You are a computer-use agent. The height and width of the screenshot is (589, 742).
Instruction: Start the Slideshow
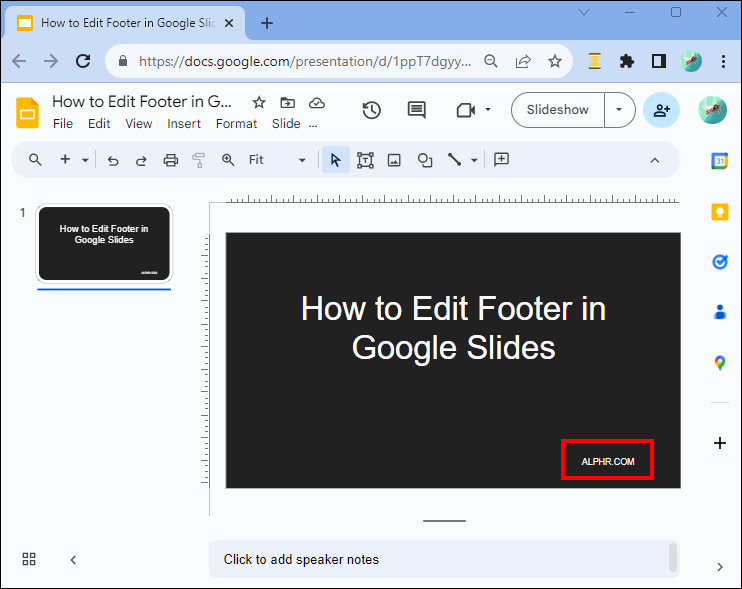(558, 110)
